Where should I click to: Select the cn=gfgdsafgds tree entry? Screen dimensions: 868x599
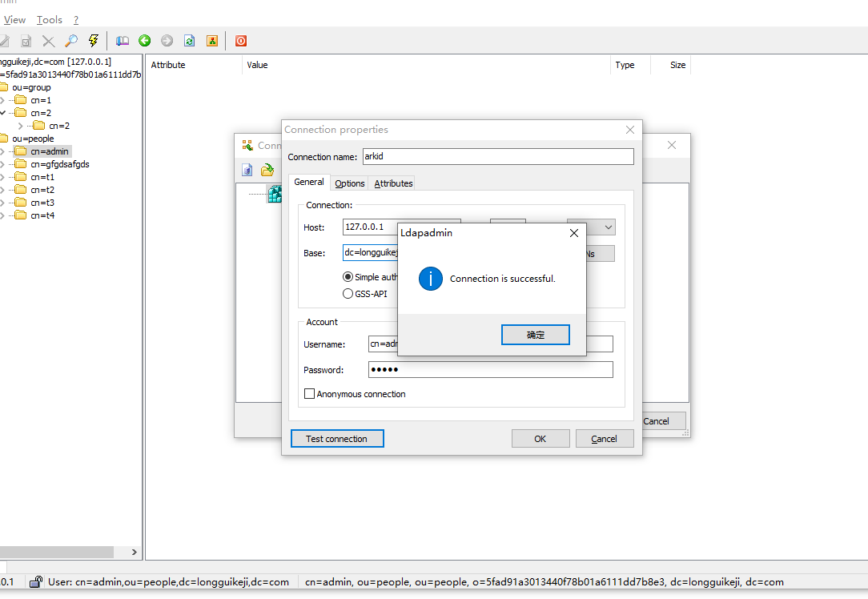coord(60,164)
